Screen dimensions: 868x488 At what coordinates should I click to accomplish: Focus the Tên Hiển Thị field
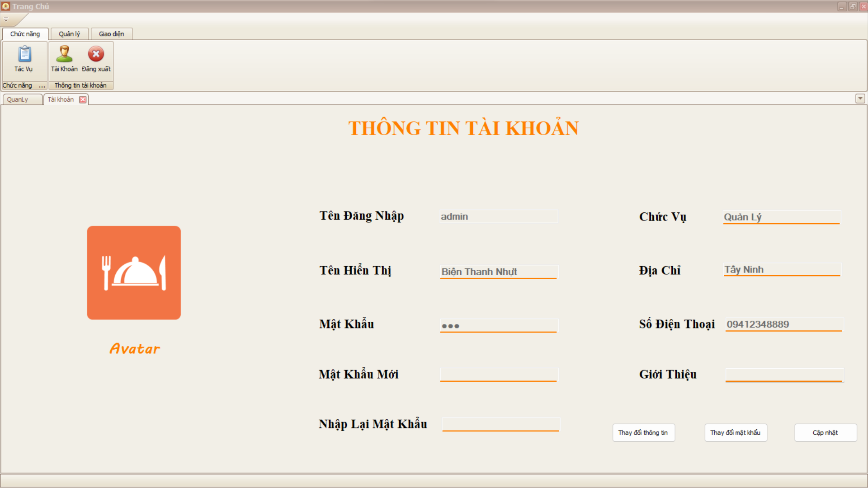click(x=498, y=272)
